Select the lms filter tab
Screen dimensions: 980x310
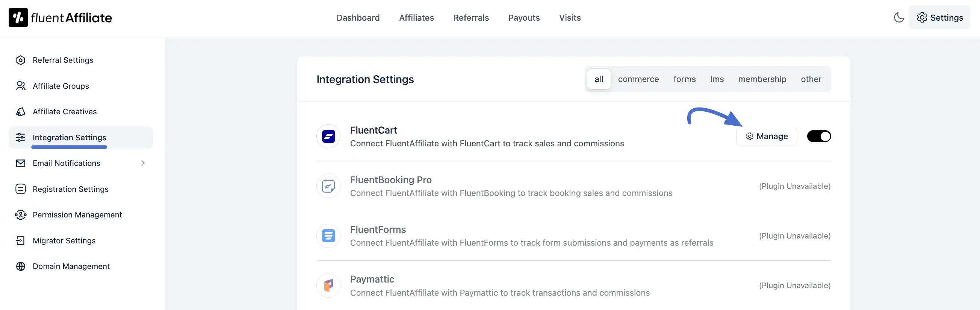click(x=717, y=79)
